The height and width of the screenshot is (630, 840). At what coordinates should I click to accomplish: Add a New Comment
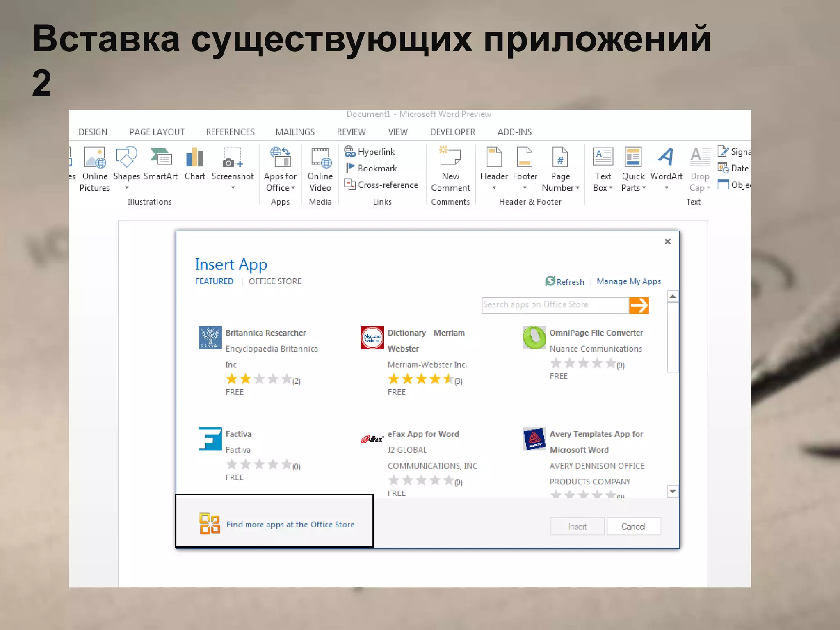pos(450,169)
